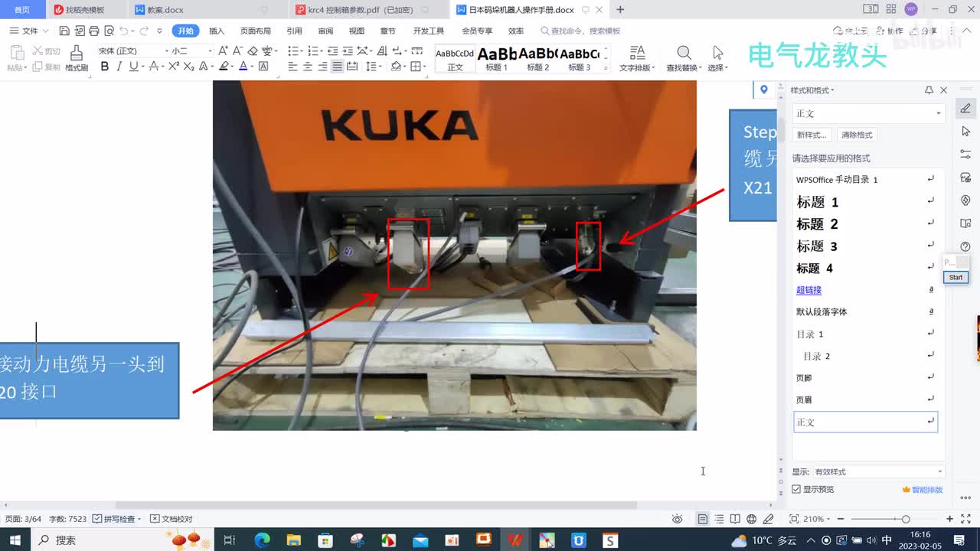Switch to the 插入 ribbon tab

pyautogui.click(x=217, y=31)
